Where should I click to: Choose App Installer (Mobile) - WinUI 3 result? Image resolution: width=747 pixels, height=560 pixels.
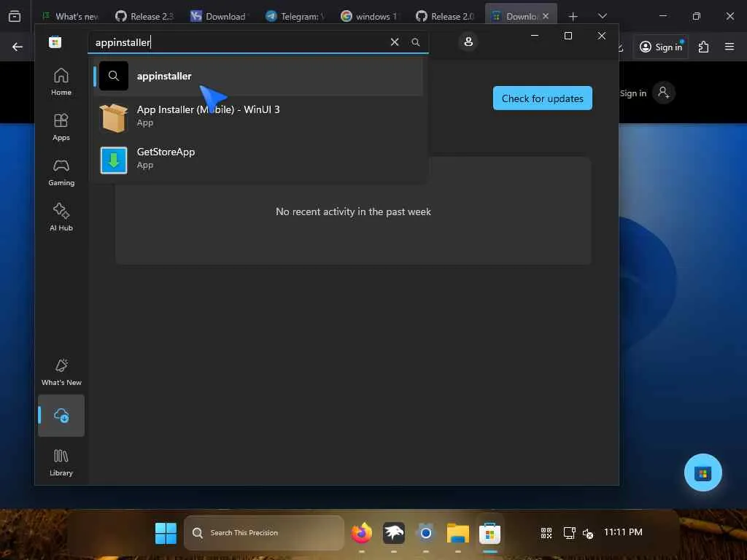(x=258, y=116)
